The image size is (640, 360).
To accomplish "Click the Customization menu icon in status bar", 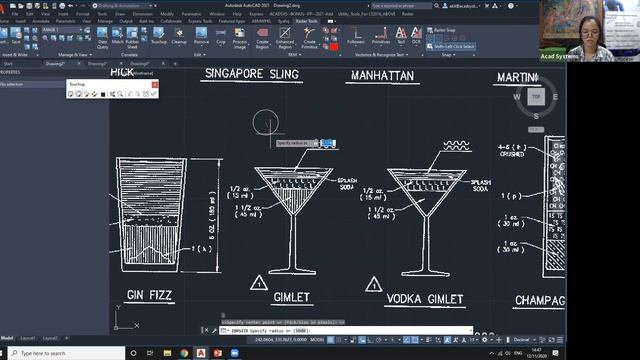I will 560,340.
